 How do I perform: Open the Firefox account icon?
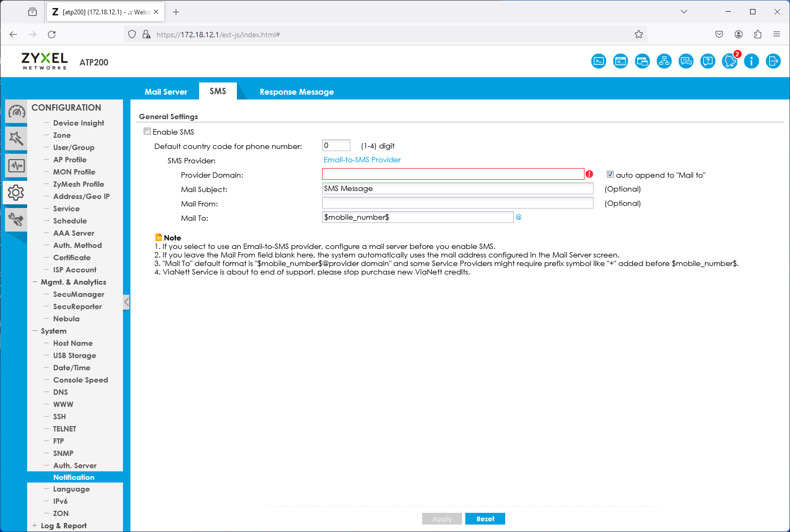click(738, 35)
